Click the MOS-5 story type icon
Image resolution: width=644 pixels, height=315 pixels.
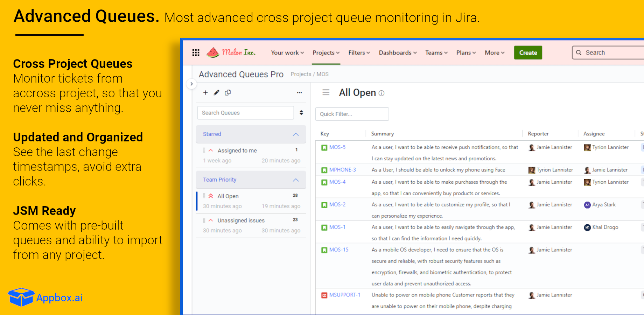tap(324, 148)
